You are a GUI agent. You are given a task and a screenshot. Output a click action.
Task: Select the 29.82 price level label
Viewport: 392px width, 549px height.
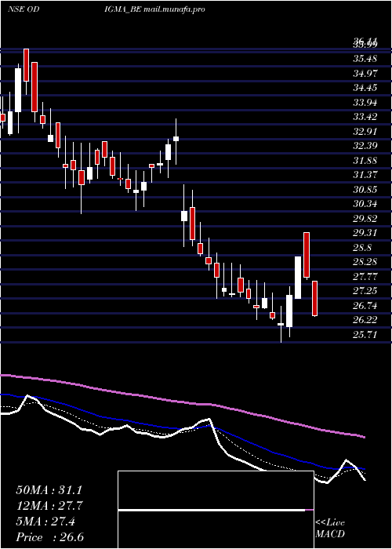point(365,219)
